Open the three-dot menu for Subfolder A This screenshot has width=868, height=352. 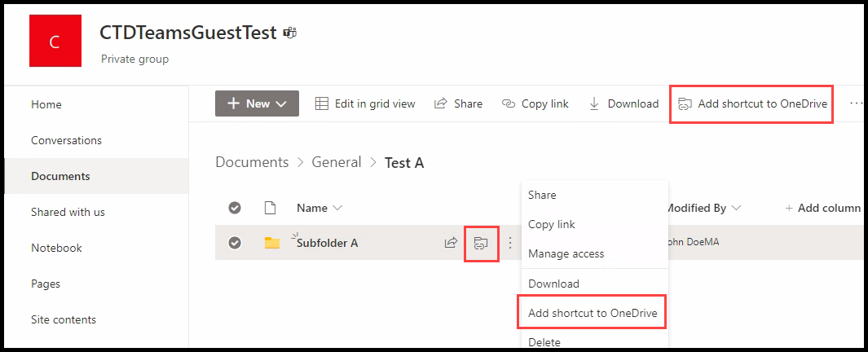[x=510, y=243]
